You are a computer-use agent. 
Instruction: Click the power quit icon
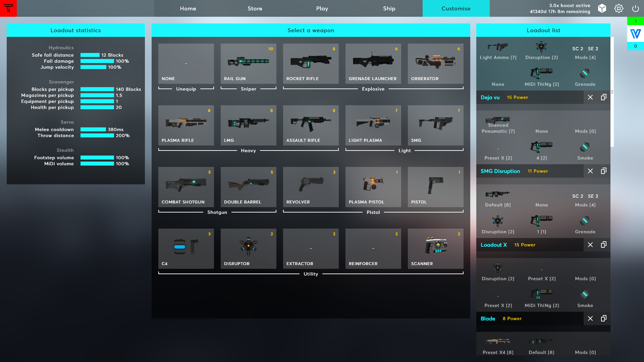635,8
